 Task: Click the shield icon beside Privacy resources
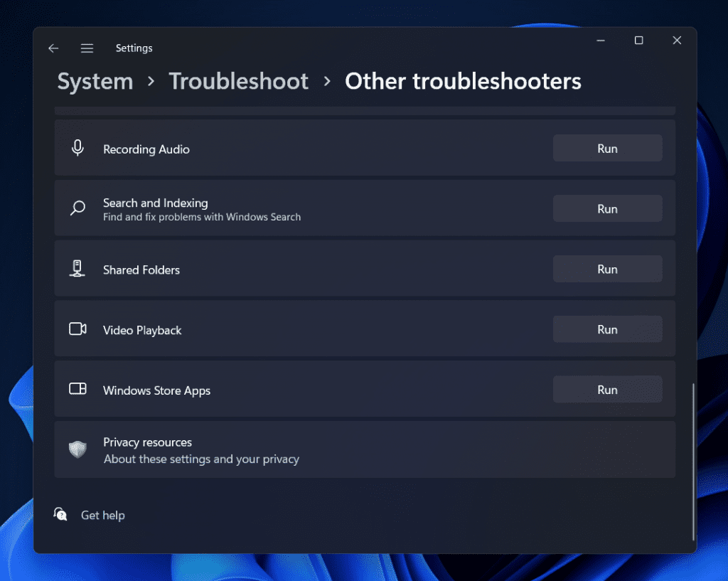[x=77, y=449]
